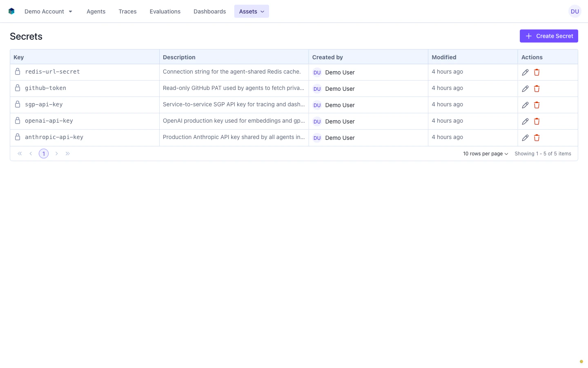Change the 10 rows per page setting
Screen dimensions: 588x368
click(x=486, y=154)
